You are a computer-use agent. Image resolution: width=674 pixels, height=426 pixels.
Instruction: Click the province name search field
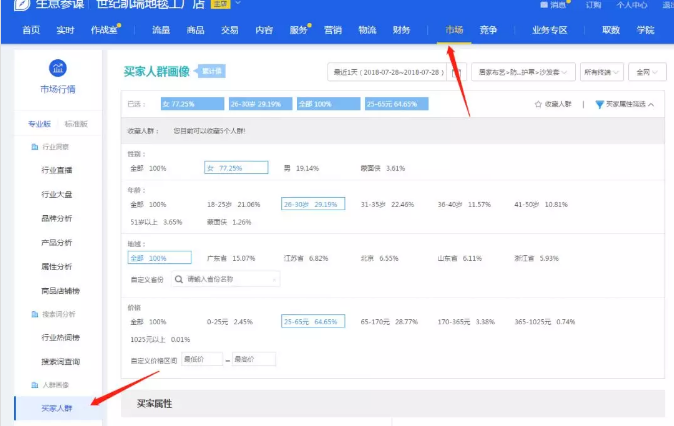click(x=226, y=279)
